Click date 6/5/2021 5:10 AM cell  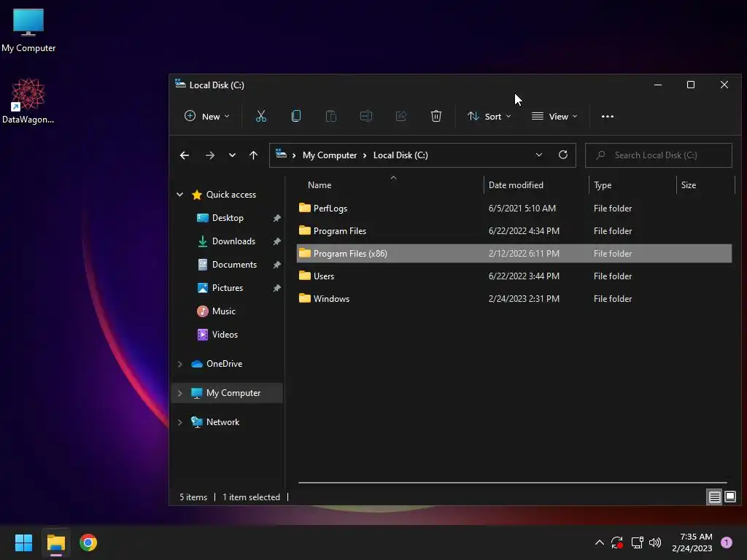coord(522,208)
